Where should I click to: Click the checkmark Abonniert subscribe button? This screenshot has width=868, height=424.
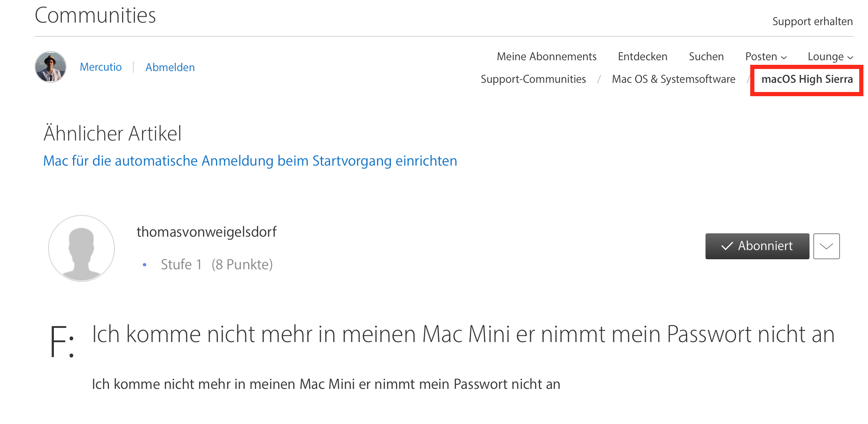(757, 246)
